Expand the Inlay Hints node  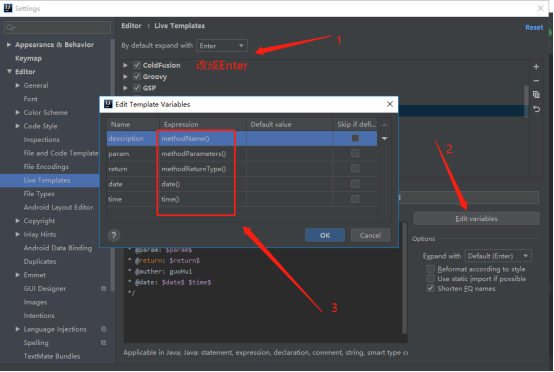tap(18, 234)
